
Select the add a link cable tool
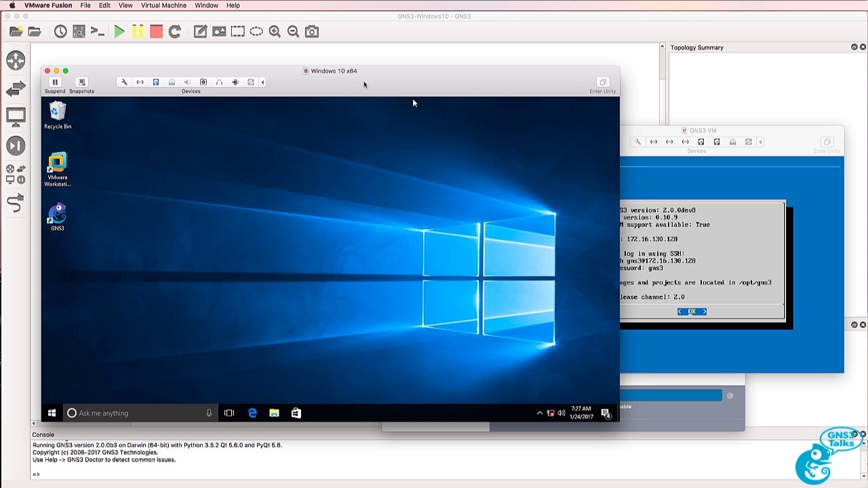tap(16, 203)
